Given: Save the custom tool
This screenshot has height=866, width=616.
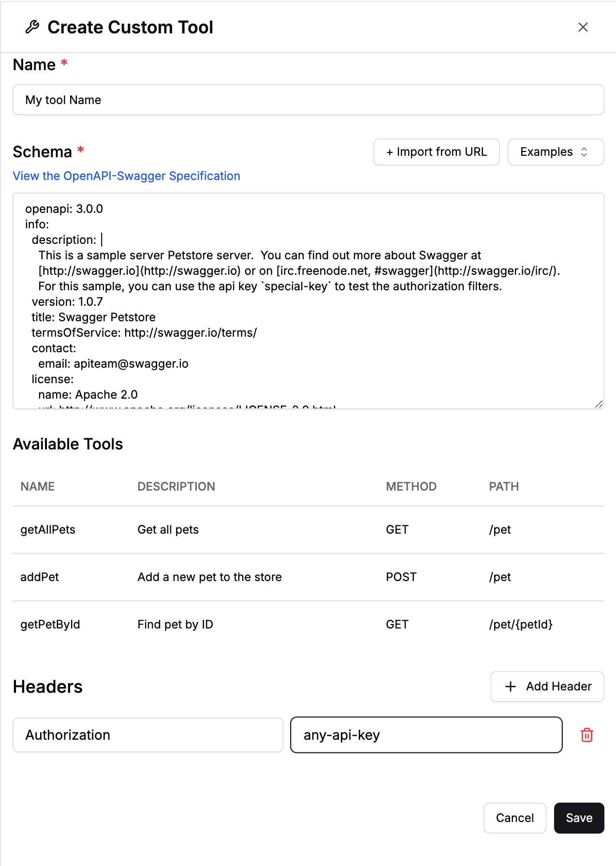Looking at the screenshot, I should pyautogui.click(x=579, y=818).
